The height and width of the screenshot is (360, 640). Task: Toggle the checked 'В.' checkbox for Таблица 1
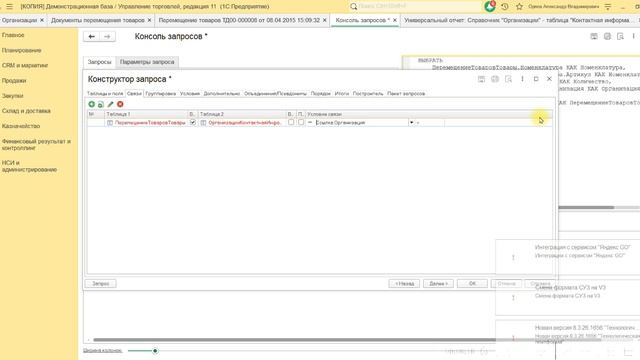[193, 122]
